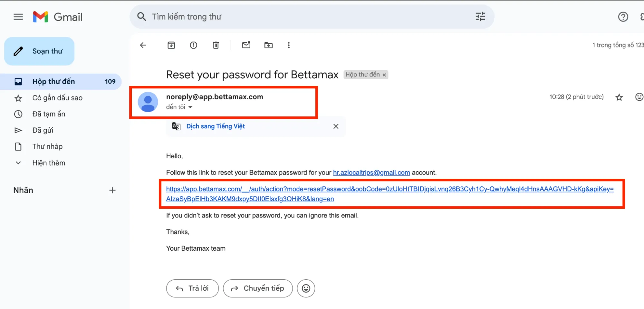Open the Move to folder icon
The image size is (644, 309).
pyautogui.click(x=268, y=45)
